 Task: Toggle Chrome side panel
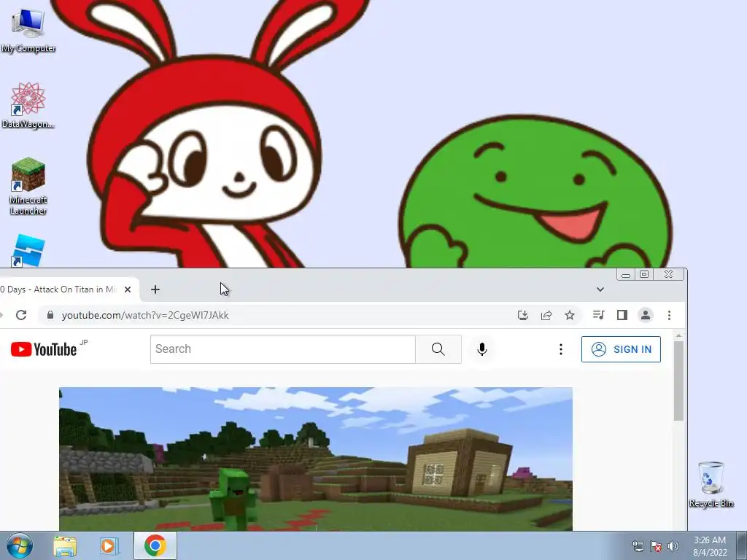[622, 315]
